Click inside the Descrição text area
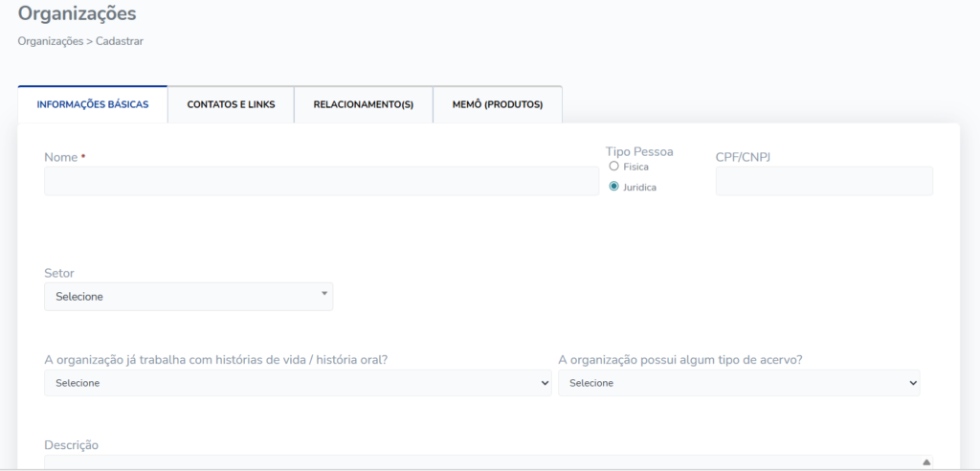 click(x=479, y=462)
